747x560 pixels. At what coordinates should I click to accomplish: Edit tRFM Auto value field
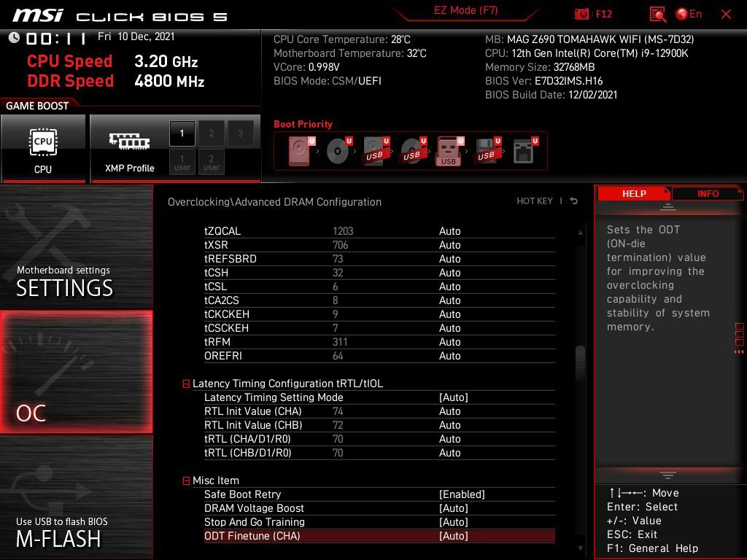(449, 341)
